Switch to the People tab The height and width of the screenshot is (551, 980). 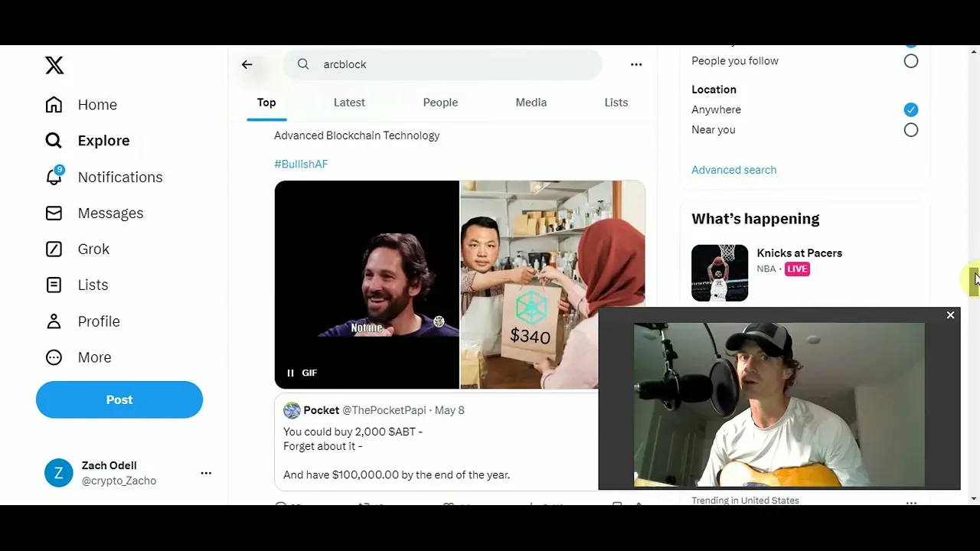[x=440, y=103]
